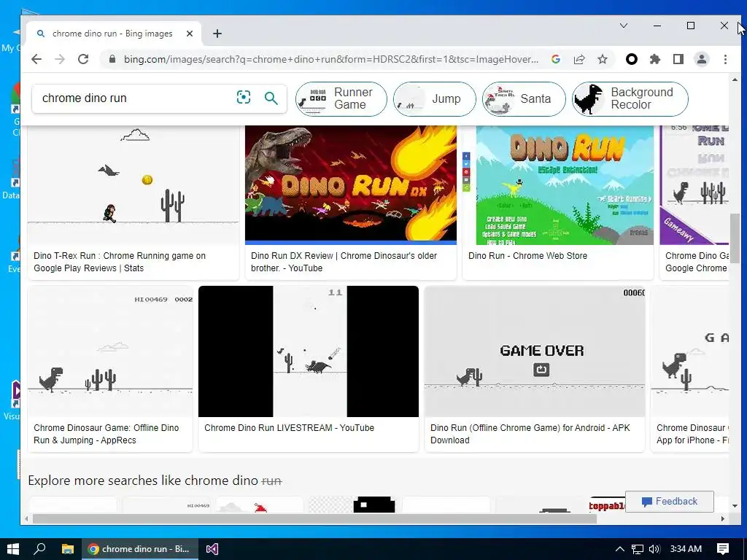This screenshot has height=560, width=747.
Task: Bookmark this tab with the star icon
Action: click(x=603, y=59)
